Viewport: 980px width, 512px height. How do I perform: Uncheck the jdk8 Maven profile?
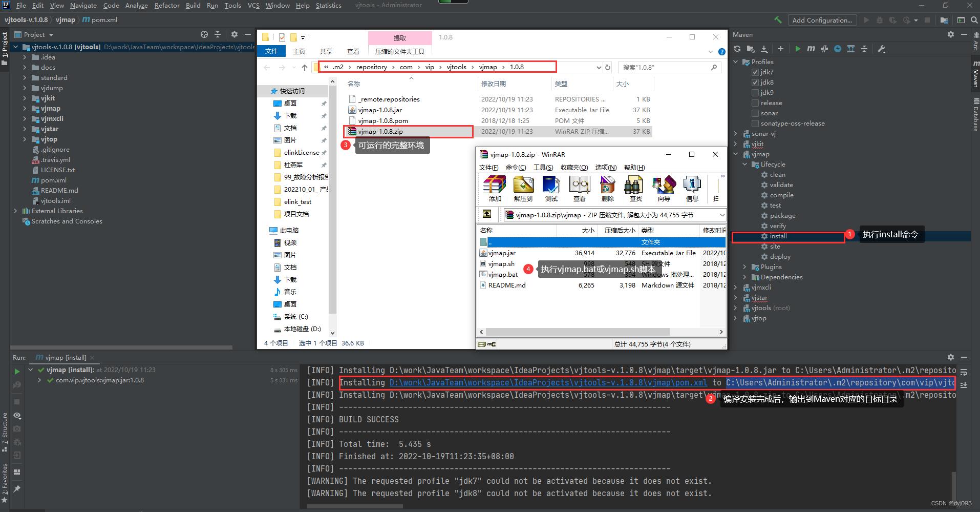pos(755,83)
